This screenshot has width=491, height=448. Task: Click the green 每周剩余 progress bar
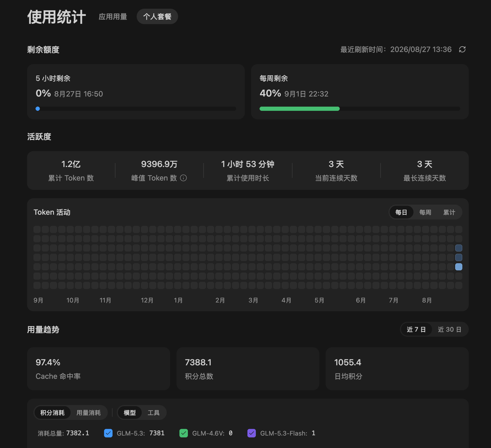tap(300, 109)
